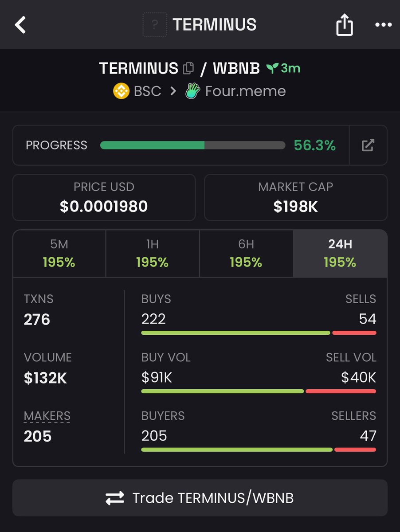This screenshot has width=400, height=532.
Task: Select the 24H timeframe tab
Action: (x=340, y=253)
